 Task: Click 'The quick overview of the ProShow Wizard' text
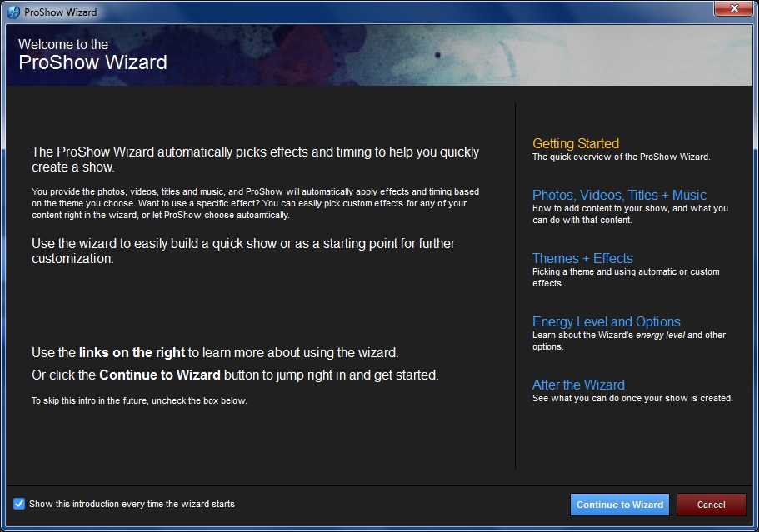(621, 157)
